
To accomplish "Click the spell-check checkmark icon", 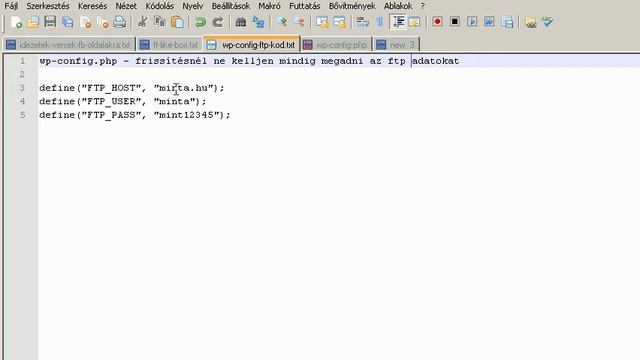I will tap(547, 22).
